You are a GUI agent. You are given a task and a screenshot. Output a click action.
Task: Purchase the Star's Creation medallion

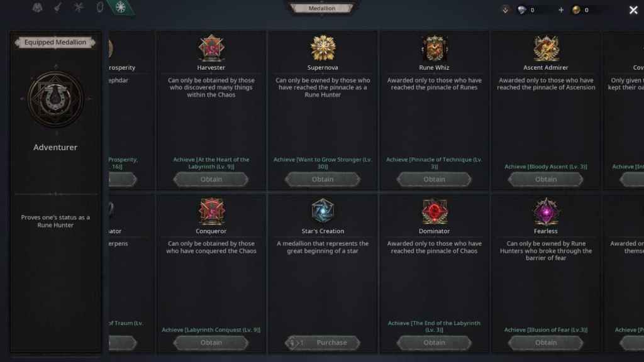323,343
